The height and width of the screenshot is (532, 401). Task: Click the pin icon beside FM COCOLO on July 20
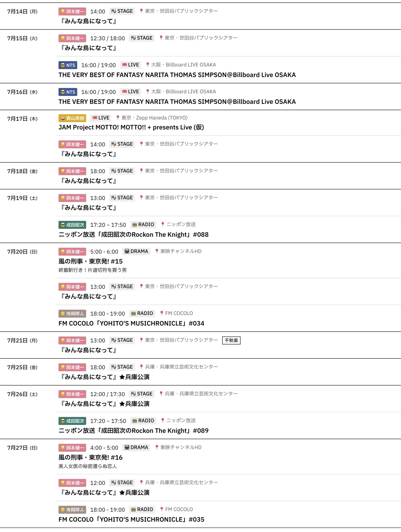[x=162, y=313]
